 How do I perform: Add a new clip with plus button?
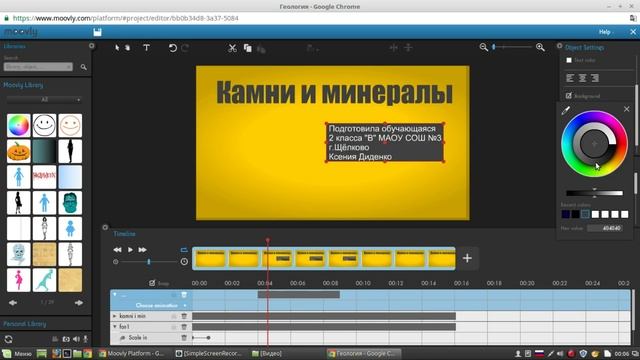click(x=467, y=258)
